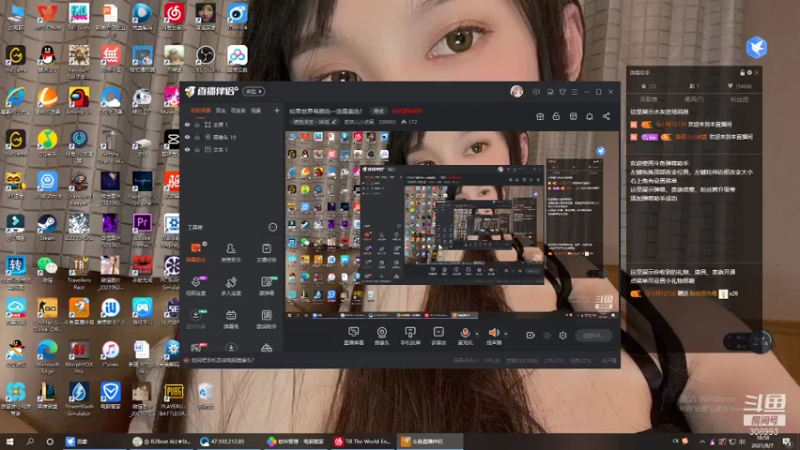Select the 文本 1 source row

232,149
